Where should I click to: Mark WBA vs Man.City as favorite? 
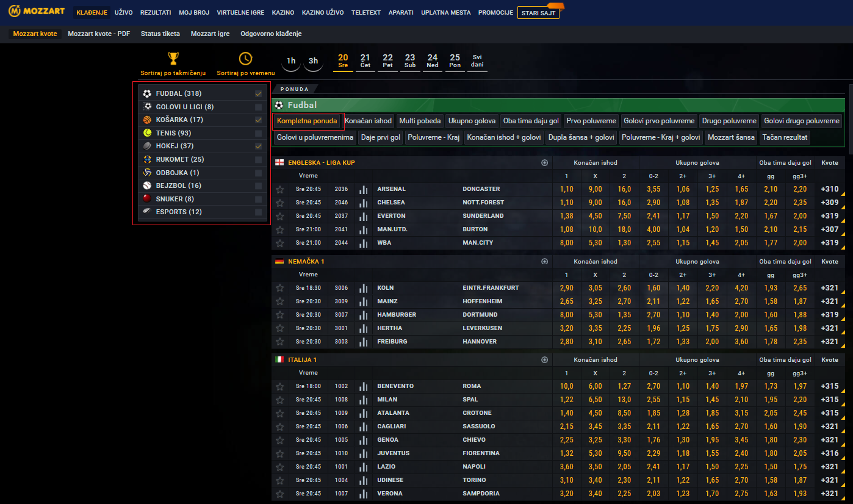coord(280,243)
